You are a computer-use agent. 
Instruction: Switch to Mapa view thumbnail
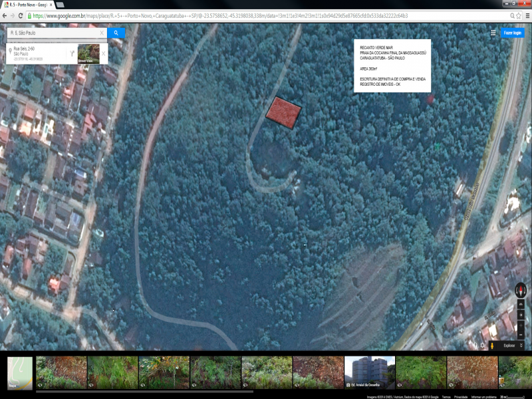[20, 372]
